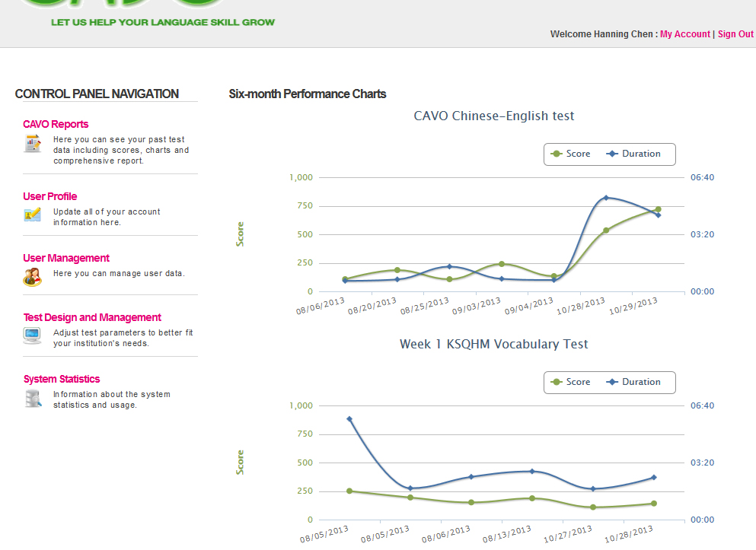This screenshot has height=550, width=756.
Task: Click the System Statistics database icon
Action: coord(33,398)
